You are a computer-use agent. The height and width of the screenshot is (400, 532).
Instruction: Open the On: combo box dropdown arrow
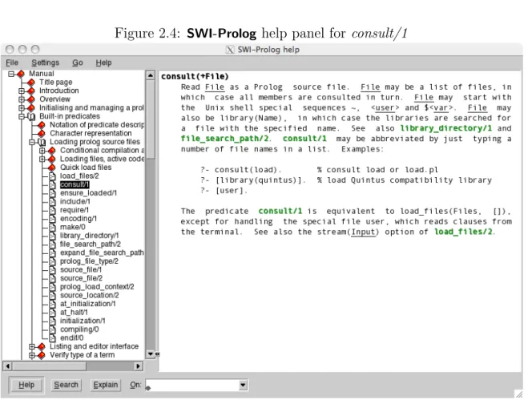click(243, 385)
